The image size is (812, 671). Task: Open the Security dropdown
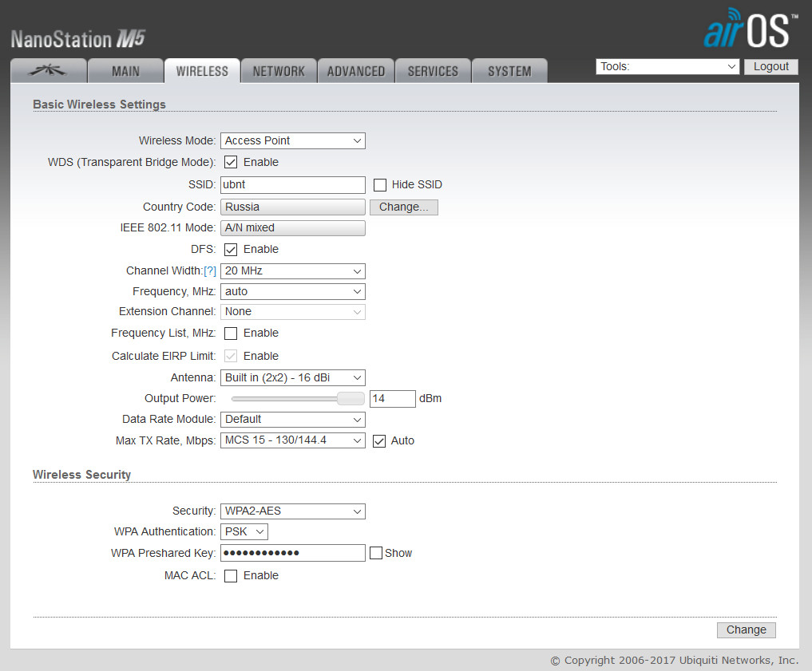point(292,511)
